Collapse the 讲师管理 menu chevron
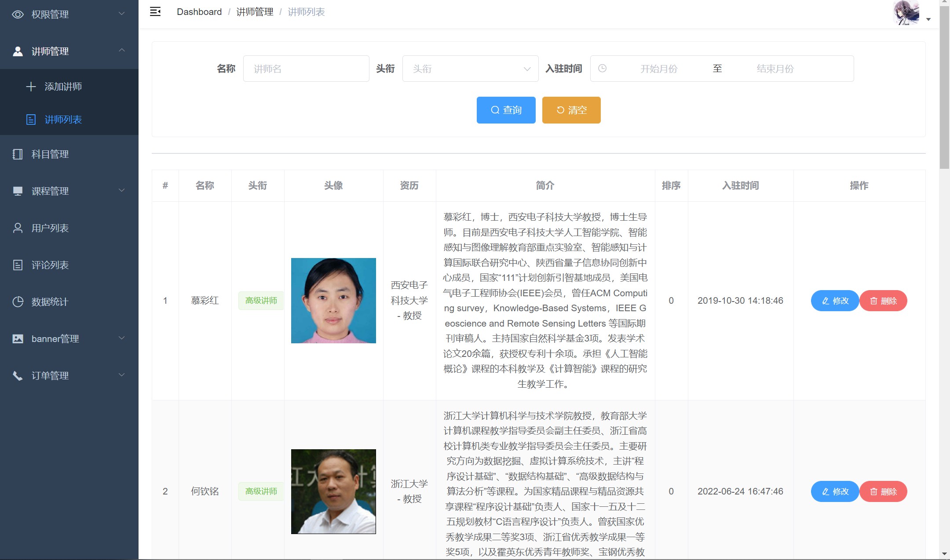Screen dimensions: 950x560 [x=122, y=51]
